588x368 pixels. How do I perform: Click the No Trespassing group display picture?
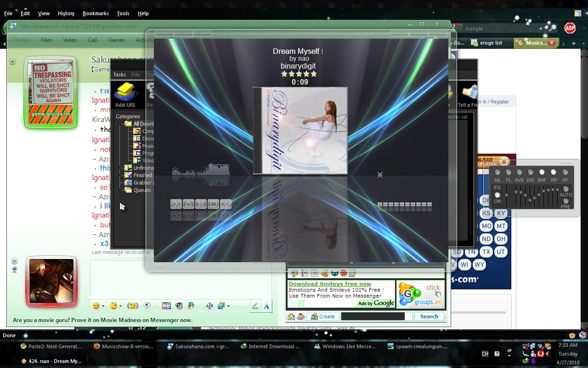coord(50,93)
